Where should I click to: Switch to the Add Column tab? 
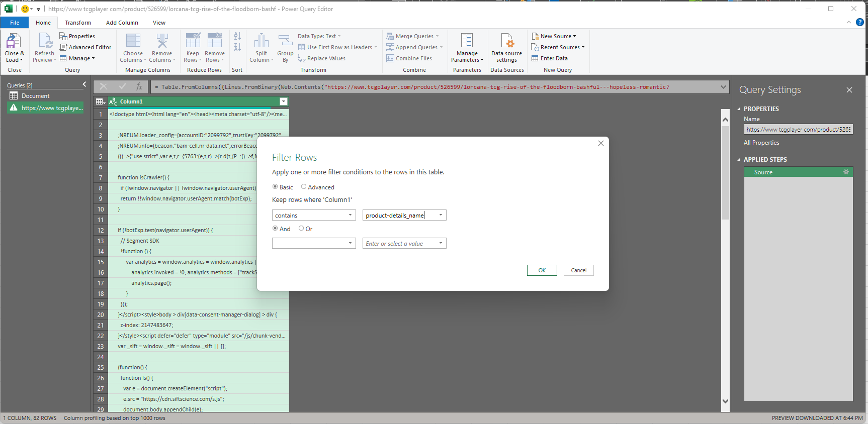coord(122,23)
